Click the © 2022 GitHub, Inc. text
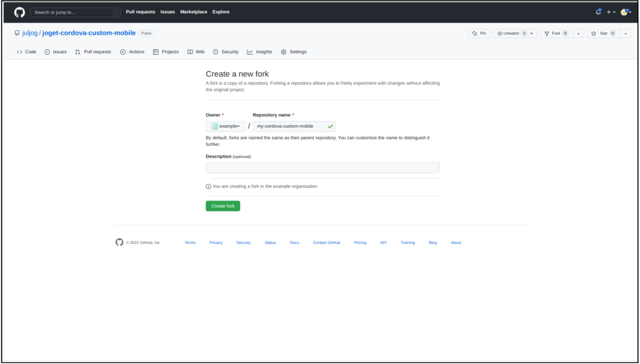Image resolution: width=640 pixels, height=364 pixels. [143, 243]
